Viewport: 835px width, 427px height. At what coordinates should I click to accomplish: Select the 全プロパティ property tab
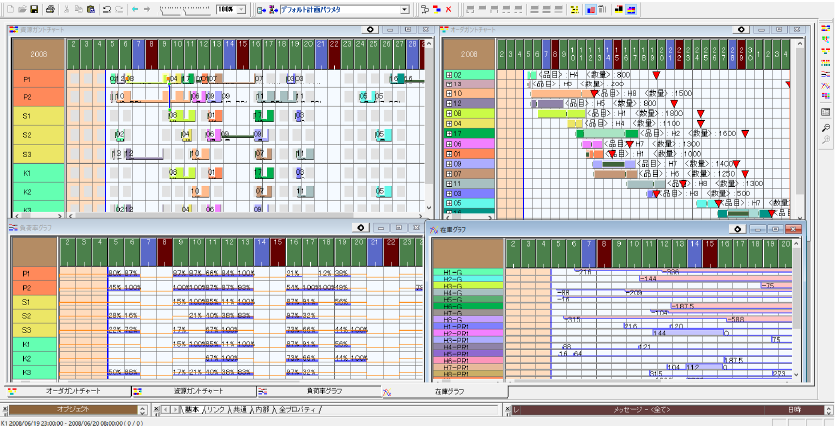click(x=297, y=410)
